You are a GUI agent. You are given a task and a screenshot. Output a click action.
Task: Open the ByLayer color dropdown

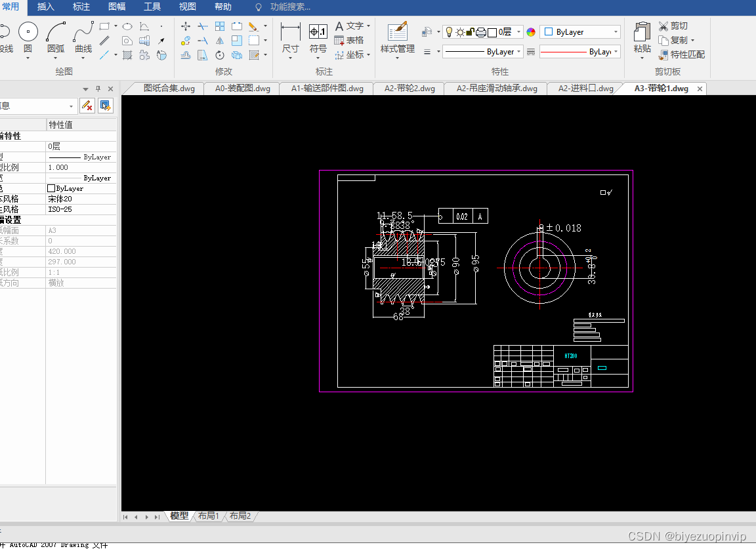tap(616, 32)
